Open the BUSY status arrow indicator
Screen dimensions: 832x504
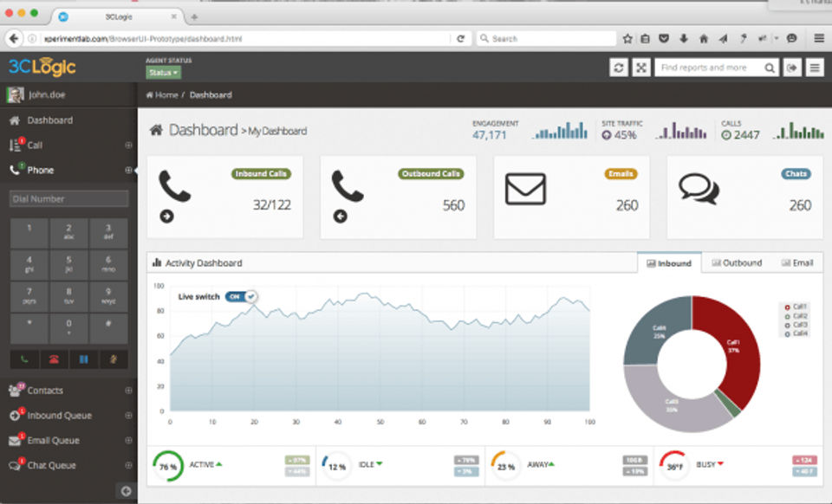coord(720,464)
